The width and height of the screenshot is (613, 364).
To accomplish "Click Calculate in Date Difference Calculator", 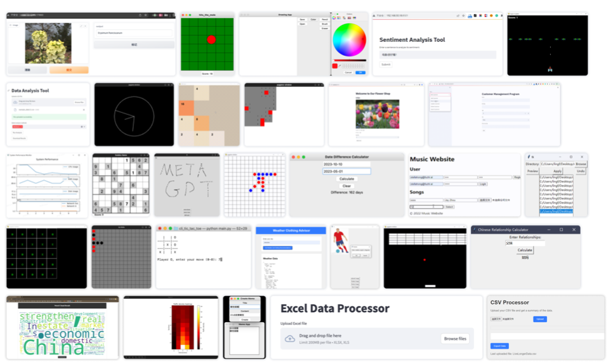I will (346, 179).
